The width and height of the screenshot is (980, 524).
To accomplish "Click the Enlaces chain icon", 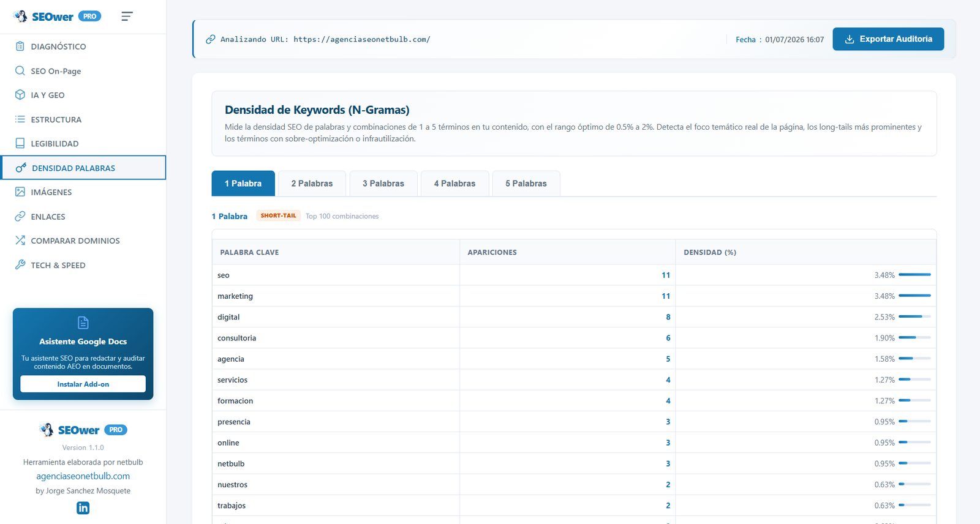I will click(x=20, y=217).
